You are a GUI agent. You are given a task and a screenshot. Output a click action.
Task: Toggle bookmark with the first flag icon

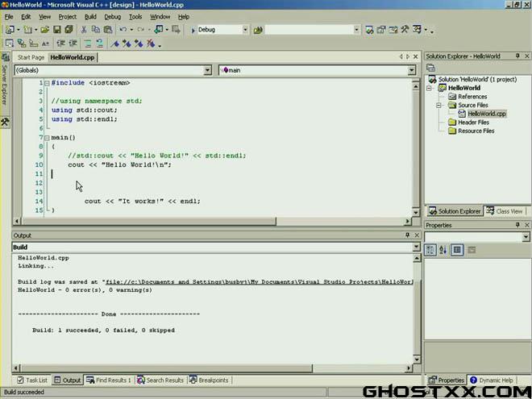click(114, 44)
